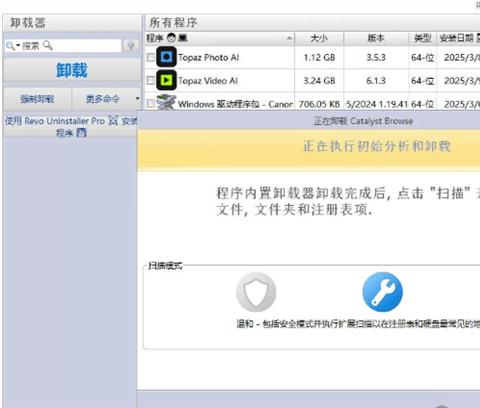Select the Windows 驱动程序包 - Canon row name
Image resolution: width=480 pixels, height=408 pixels.
click(x=235, y=104)
